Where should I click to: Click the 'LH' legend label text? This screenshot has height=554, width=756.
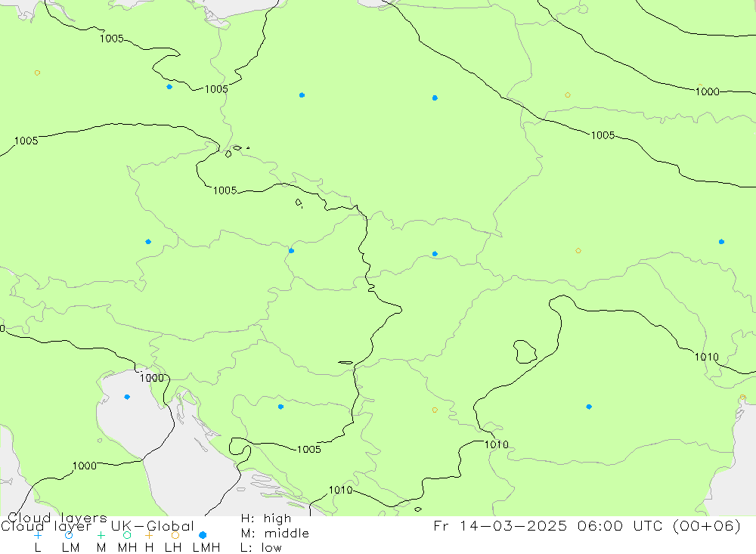click(x=172, y=548)
